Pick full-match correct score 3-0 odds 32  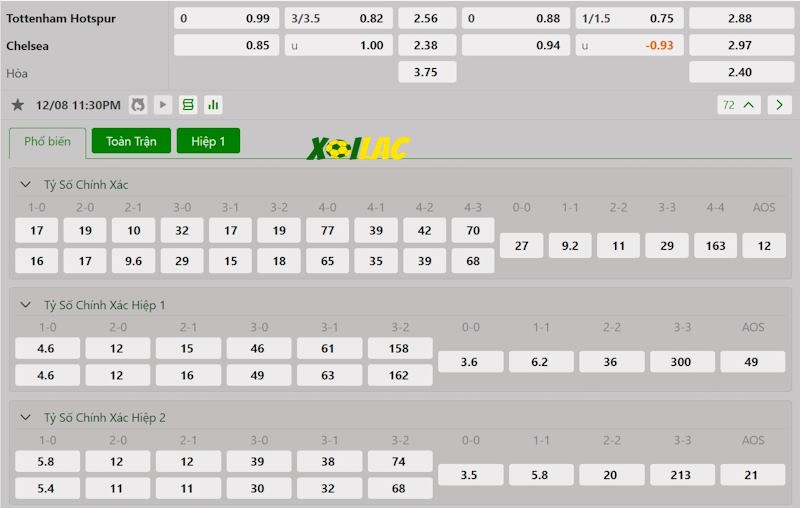[x=182, y=231]
